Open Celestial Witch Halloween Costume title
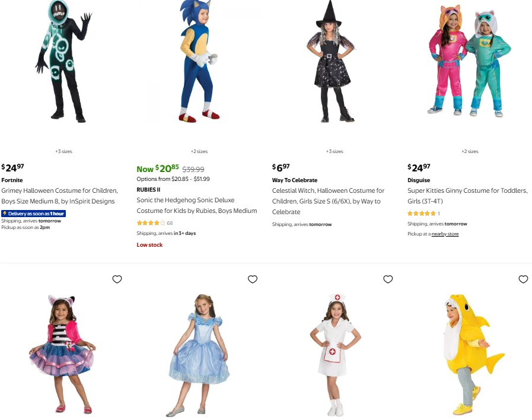532x420 pixels. (329, 201)
